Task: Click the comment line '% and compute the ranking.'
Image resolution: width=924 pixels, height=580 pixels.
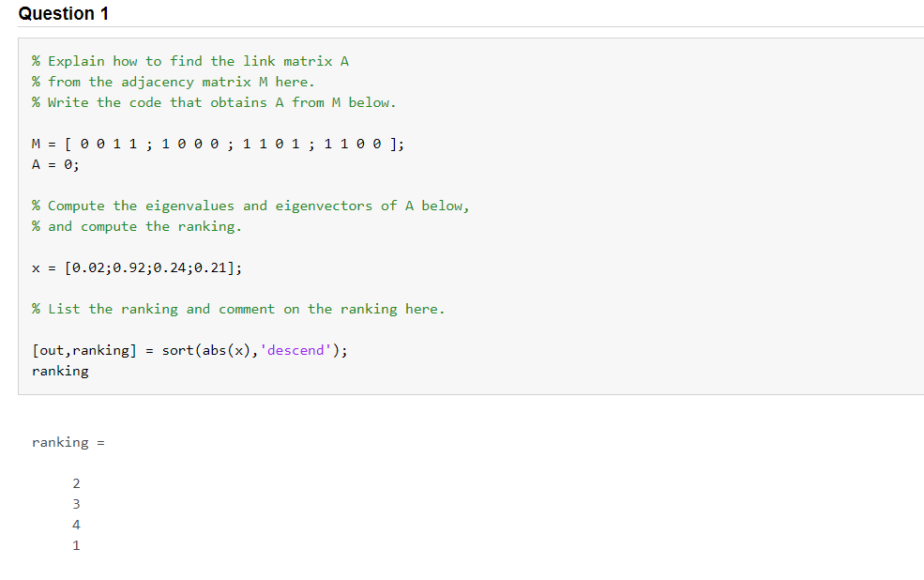Action: 137,226
